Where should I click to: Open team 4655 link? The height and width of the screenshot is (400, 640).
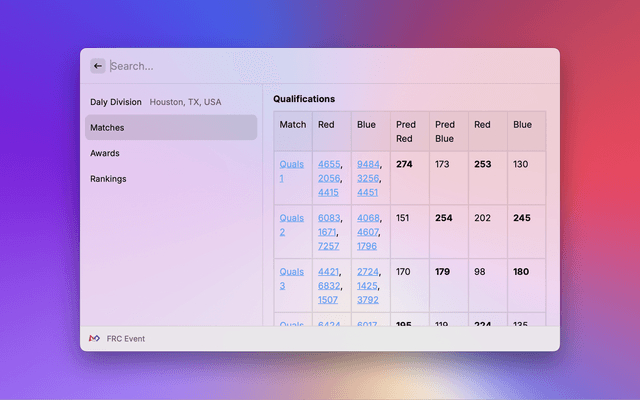tap(328, 164)
